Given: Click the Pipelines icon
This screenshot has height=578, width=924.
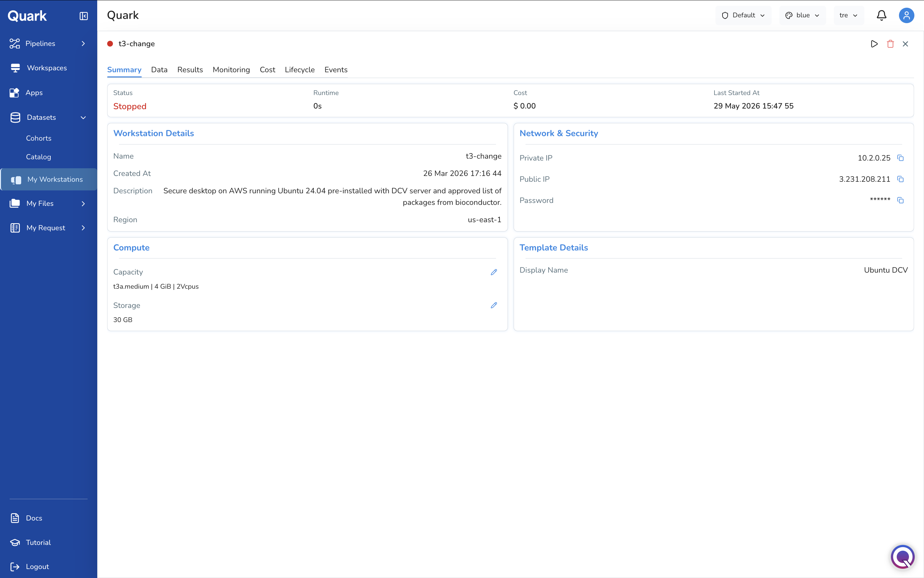Looking at the screenshot, I should [14, 44].
